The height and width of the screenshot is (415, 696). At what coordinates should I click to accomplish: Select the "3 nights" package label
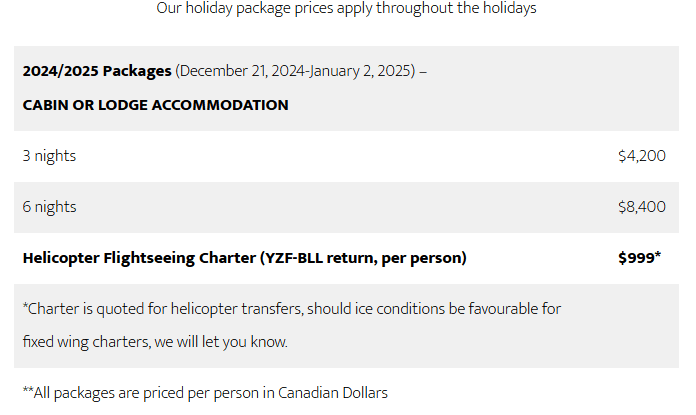pos(49,156)
